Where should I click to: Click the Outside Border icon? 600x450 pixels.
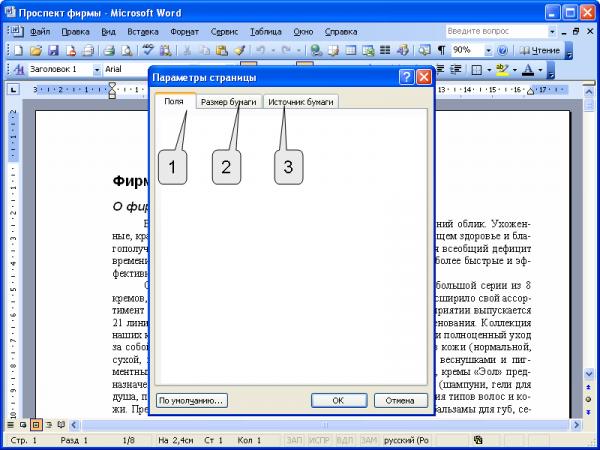click(x=477, y=70)
